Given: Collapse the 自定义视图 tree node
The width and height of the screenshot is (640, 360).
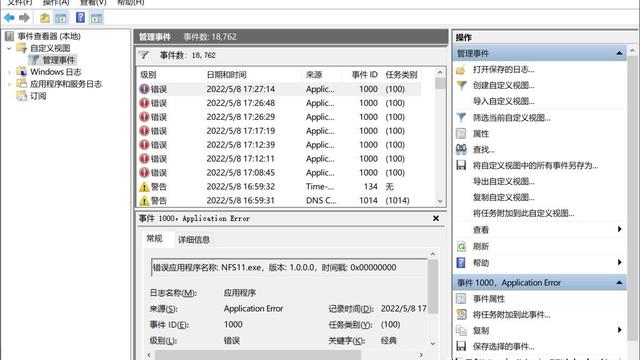Looking at the screenshot, I should pyautogui.click(x=9, y=48).
